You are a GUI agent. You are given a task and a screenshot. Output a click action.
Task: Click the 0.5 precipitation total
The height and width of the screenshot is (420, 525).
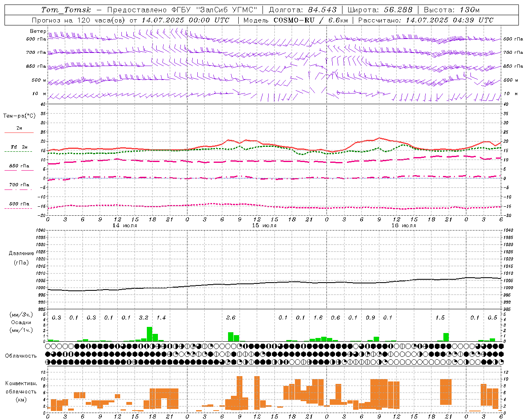click(x=493, y=317)
